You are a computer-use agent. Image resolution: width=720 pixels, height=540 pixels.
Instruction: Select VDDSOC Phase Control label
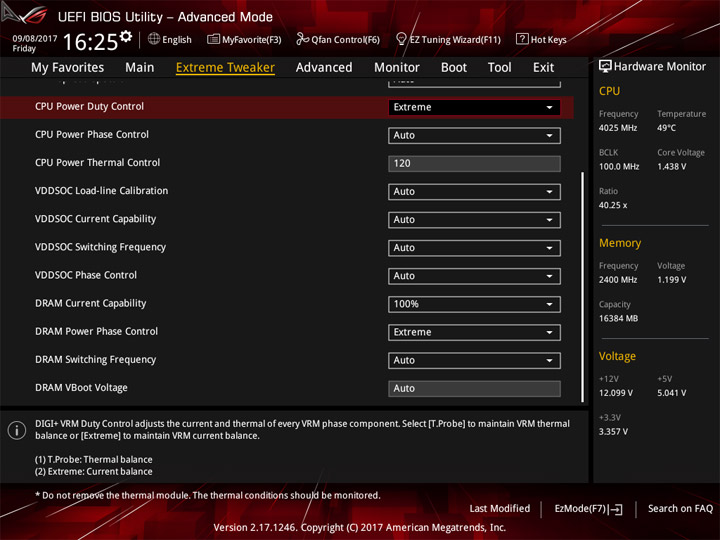[x=86, y=275]
